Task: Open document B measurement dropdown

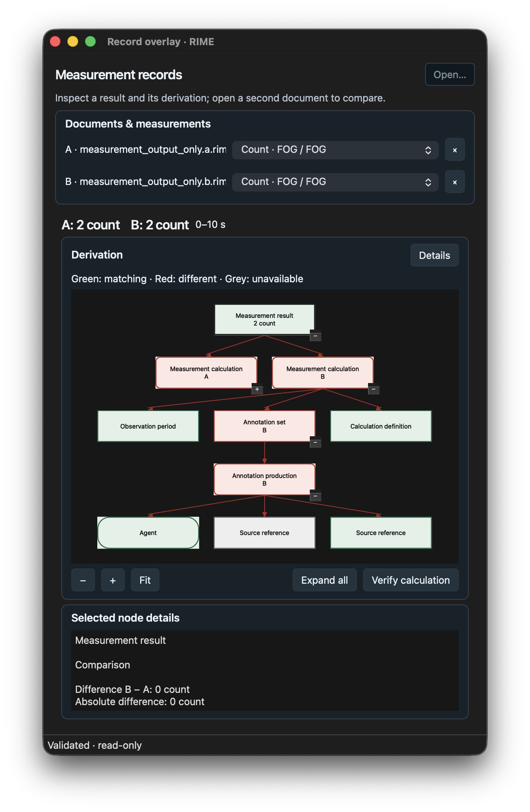Action: point(335,182)
